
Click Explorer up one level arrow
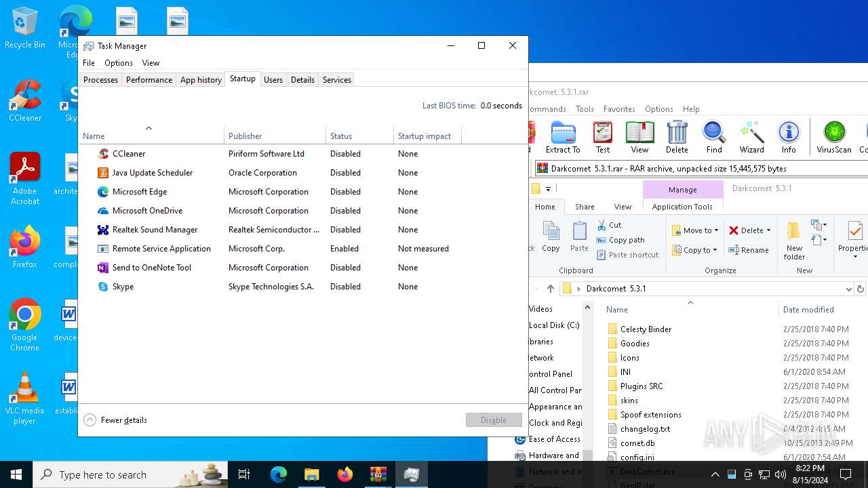(x=550, y=289)
